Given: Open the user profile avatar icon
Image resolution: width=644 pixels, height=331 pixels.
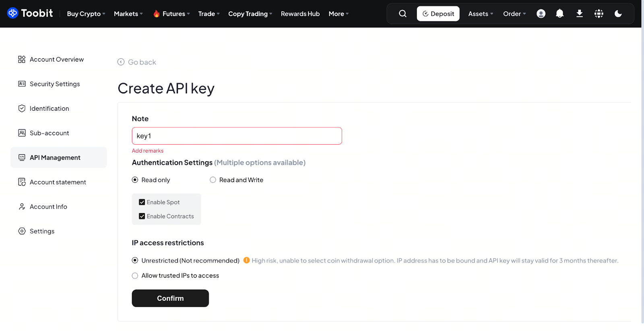Looking at the screenshot, I should (x=541, y=14).
